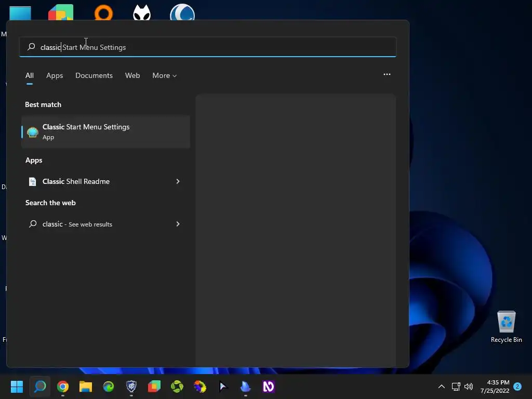Show hidden system tray icons
The height and width of the screenshot is (399, 532).
[442, 387]
